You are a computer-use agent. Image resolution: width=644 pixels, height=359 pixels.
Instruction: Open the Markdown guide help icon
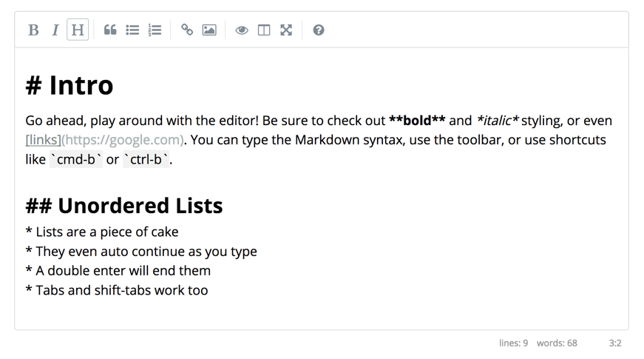[x=319, y=30]
